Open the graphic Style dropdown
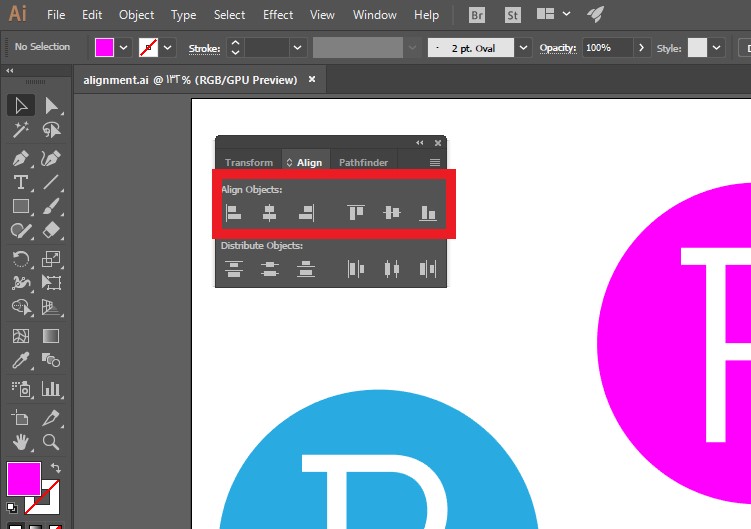This screenshot has width=751, height=529. point(717,48)
